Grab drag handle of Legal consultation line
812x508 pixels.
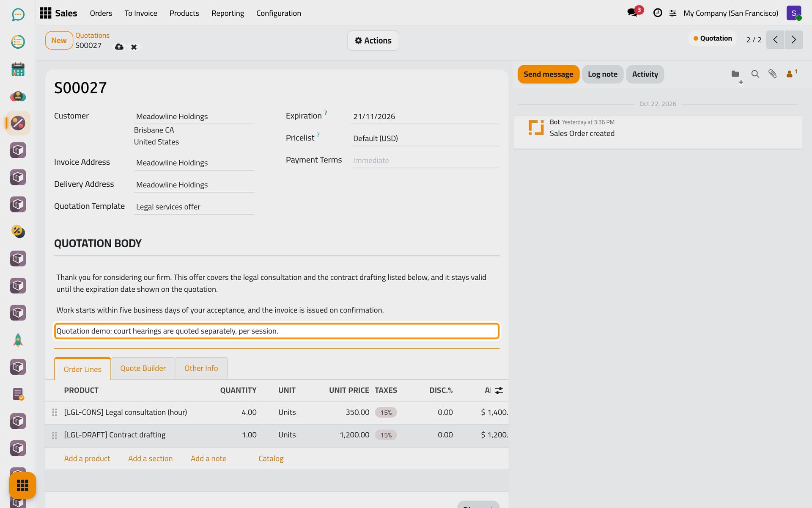(55, 412)
